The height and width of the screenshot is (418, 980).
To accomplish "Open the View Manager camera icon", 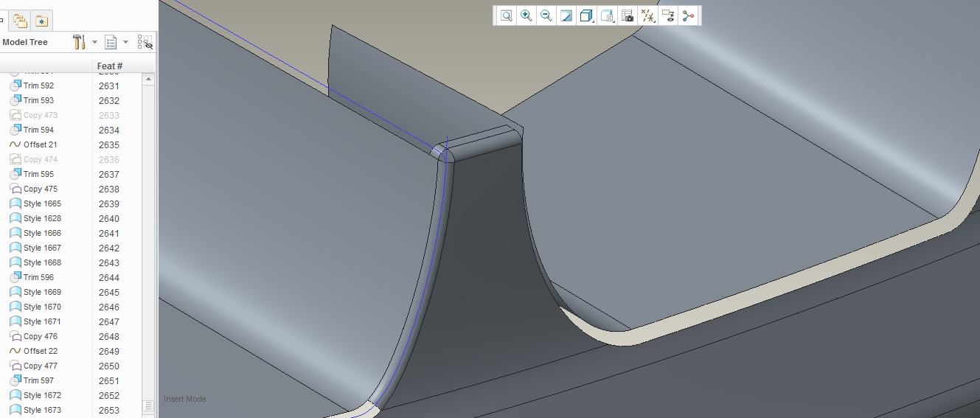I will click(x=628, y=15).
